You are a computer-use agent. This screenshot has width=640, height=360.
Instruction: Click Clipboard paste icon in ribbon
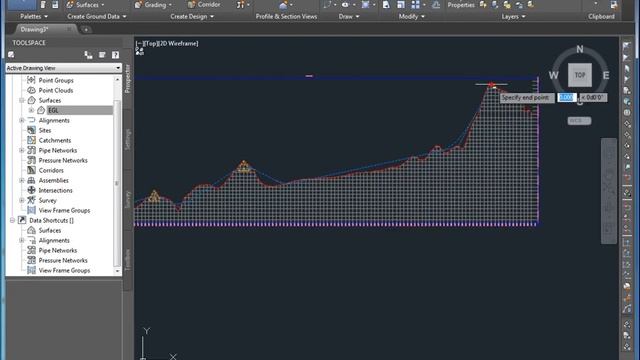tap(614, 4)
